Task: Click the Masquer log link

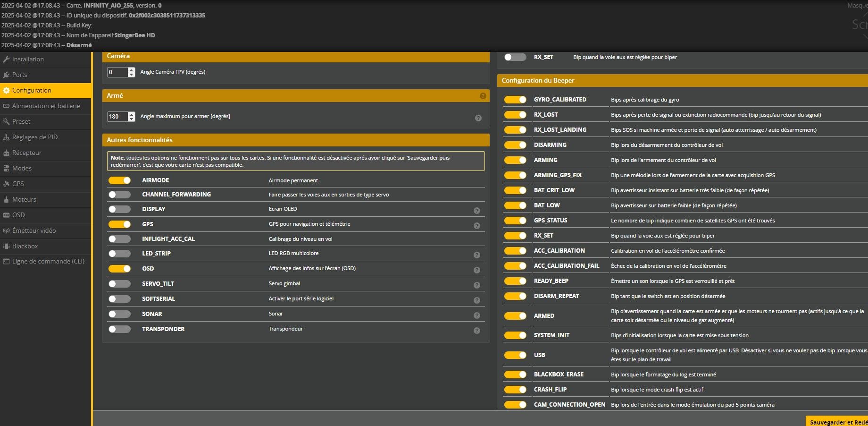Action: pyautogui.click(x=857, y=6)
